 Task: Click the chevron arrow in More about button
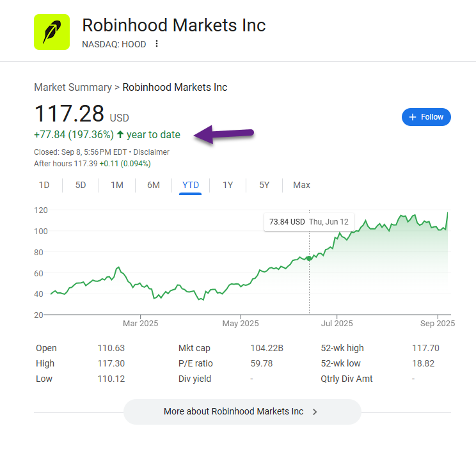(x=315, y=412)
